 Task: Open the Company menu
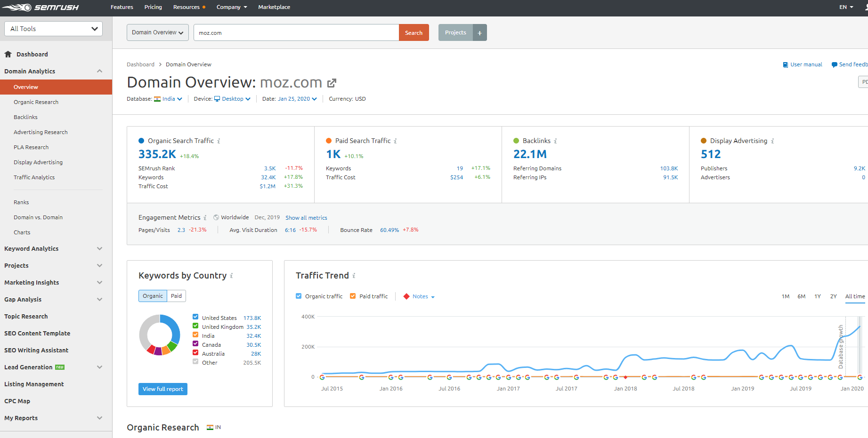coord(232,7)
